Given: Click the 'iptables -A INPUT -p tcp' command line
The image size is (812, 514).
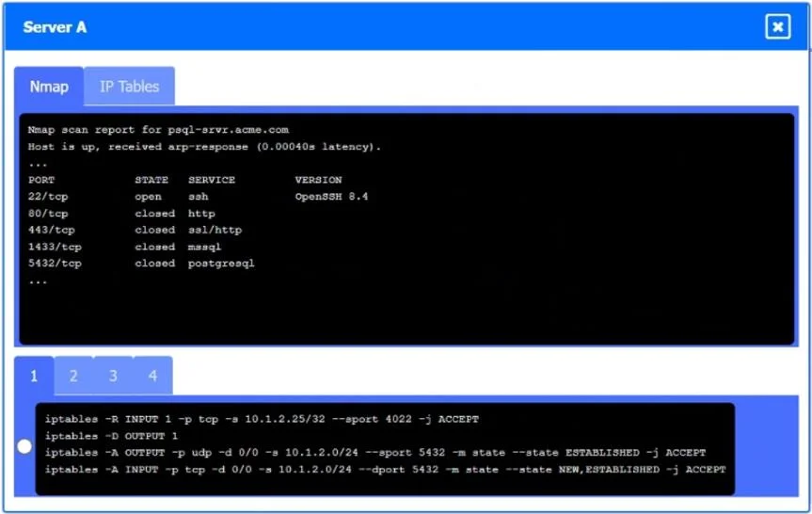Looking at the screenshot, I should pos(385,470).
